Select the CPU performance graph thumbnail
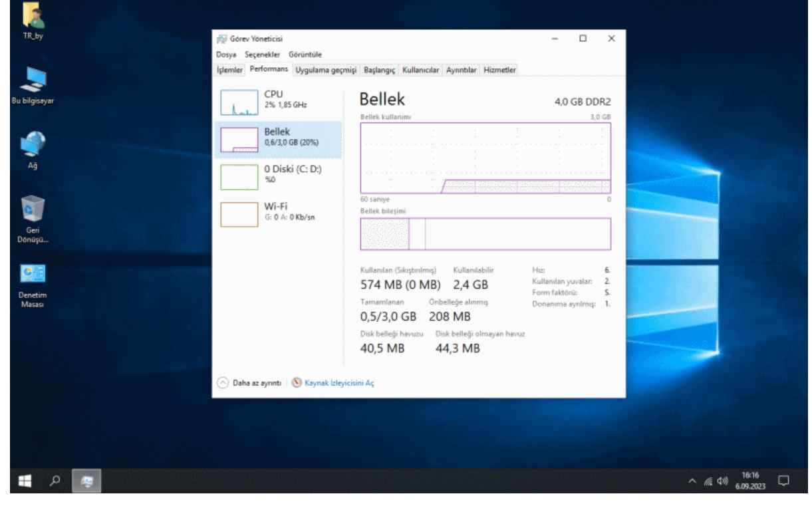Screen dimensions: 812x508 [x=238, y=102]
